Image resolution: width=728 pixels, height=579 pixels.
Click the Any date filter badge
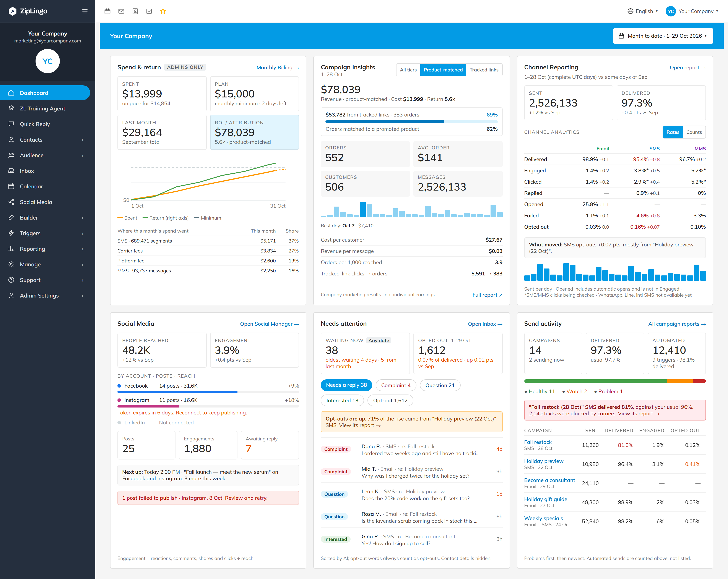[379, 340]
